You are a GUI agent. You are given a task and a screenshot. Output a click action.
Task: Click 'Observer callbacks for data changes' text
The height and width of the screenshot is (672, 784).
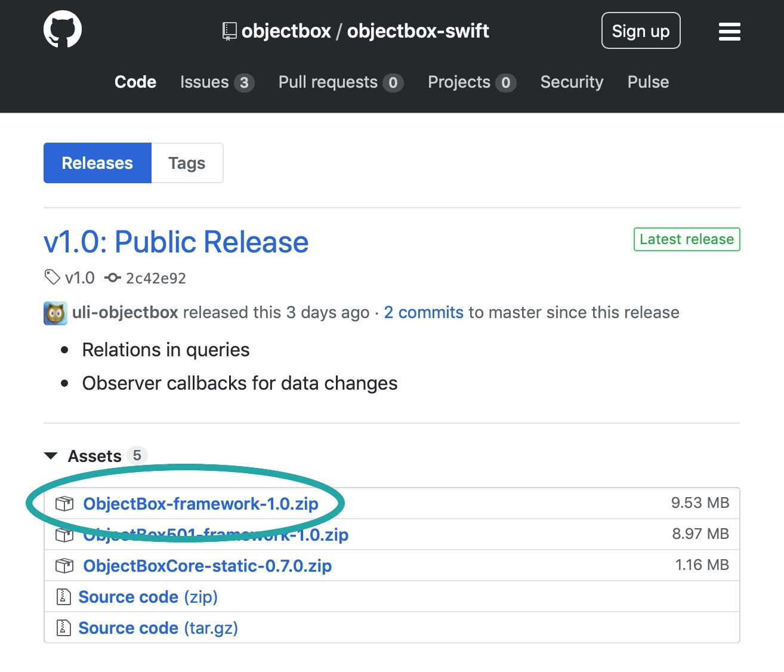tap(240, 383)
